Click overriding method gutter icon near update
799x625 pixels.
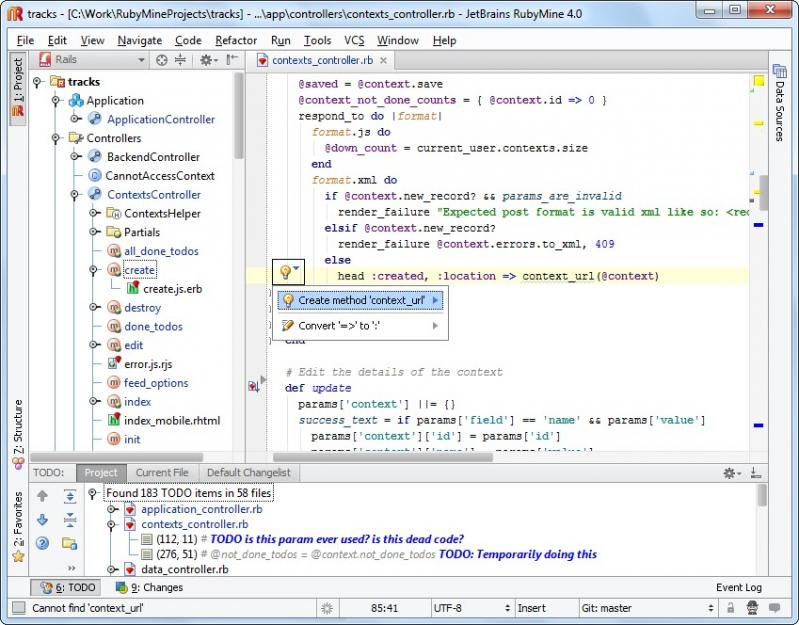pyautogui.click(x=253, y=387)
